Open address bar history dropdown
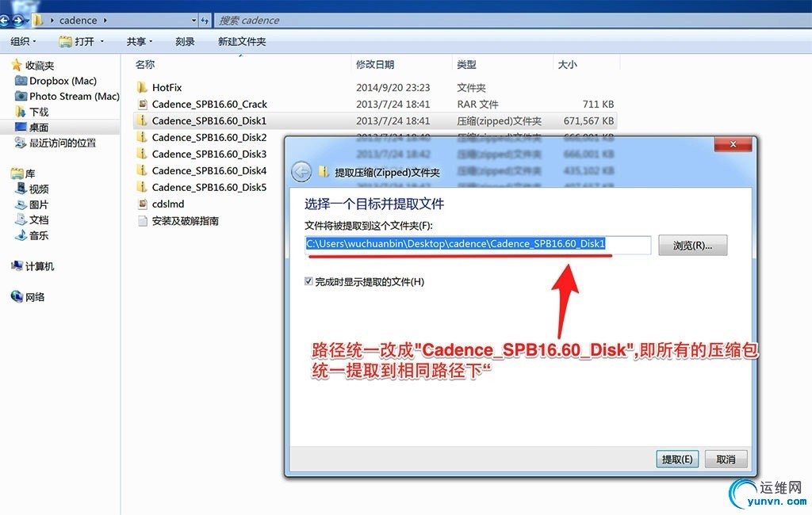 point(193,21)
